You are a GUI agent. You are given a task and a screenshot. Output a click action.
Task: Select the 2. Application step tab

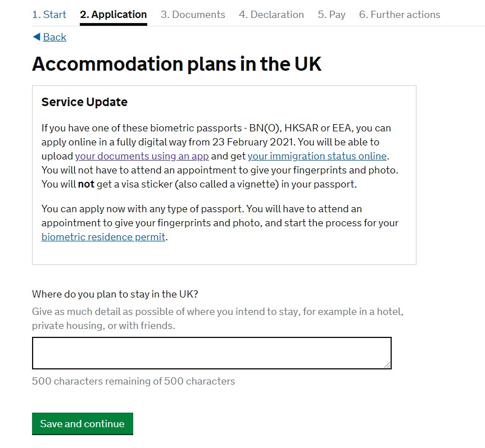114,15
